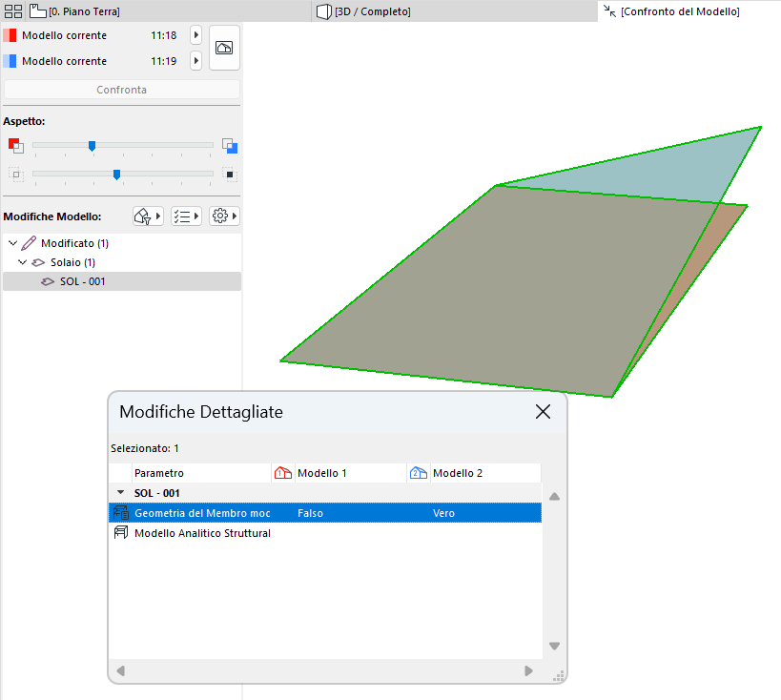Close the Modifiche Dettagliate dialog

(543, 412)
